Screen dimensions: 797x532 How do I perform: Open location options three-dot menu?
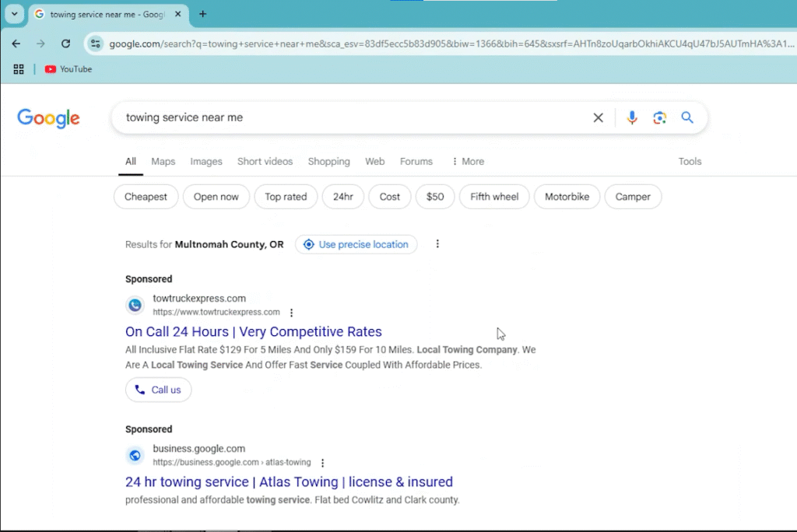pyautogui.click(x=437, y=244)
